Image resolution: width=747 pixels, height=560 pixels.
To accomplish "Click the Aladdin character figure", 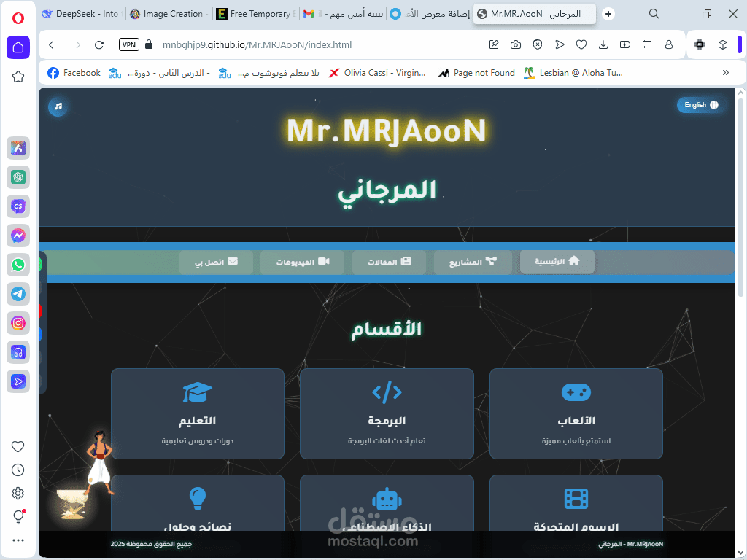I will (x=99, y=462).
